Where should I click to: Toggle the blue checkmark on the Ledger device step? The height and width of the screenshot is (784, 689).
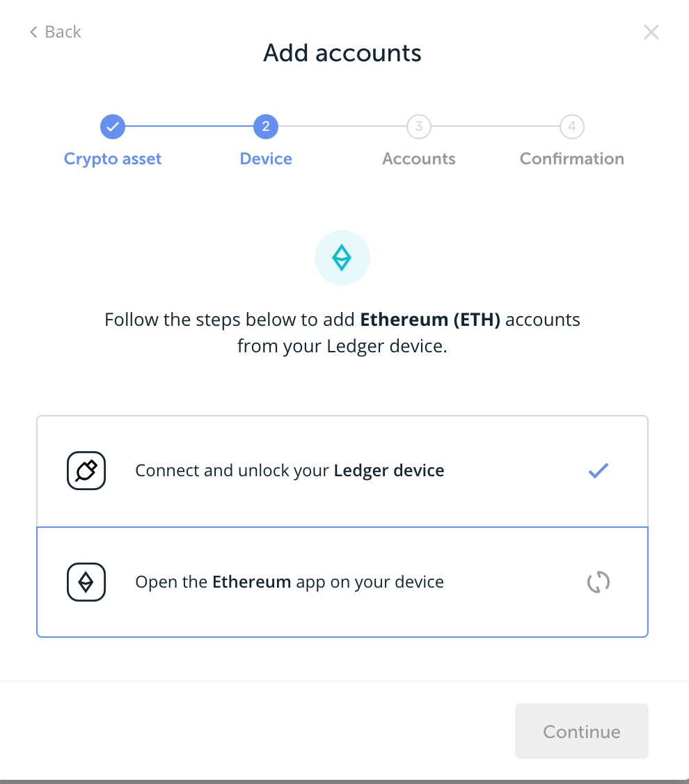tap(598, 471)
